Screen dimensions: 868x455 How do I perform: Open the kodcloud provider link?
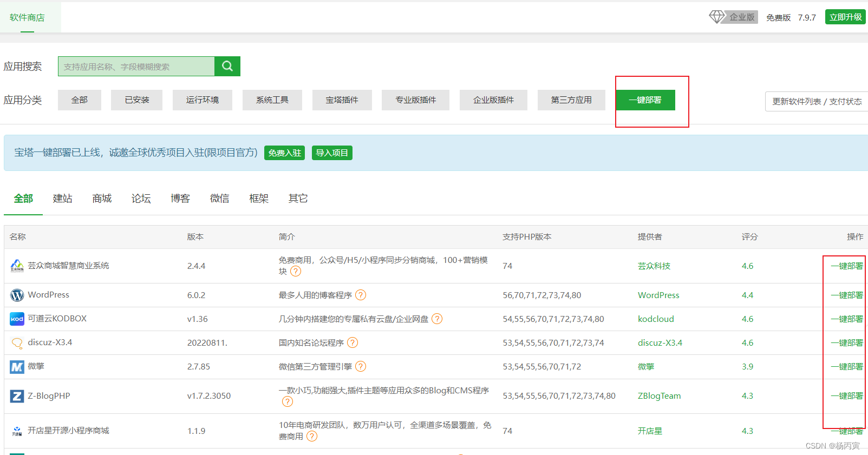[656, 319]
